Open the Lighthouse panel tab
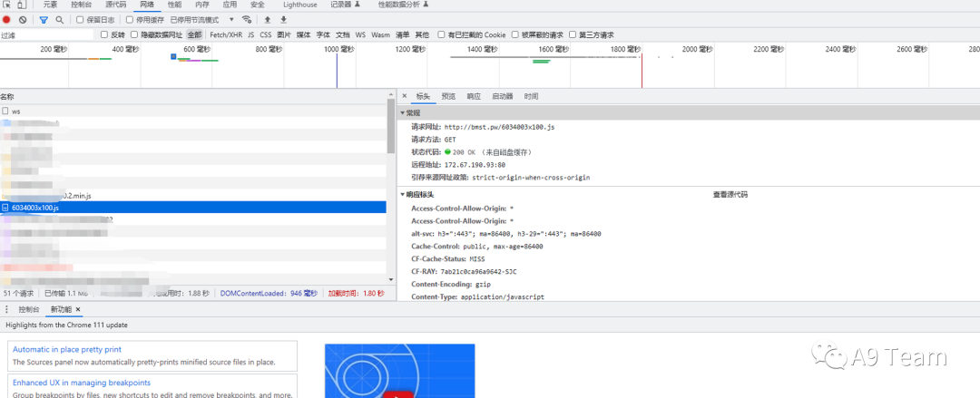 300,5
